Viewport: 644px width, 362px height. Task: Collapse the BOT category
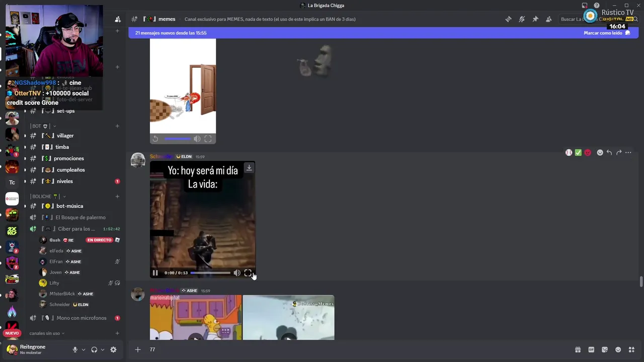point(43,126)
